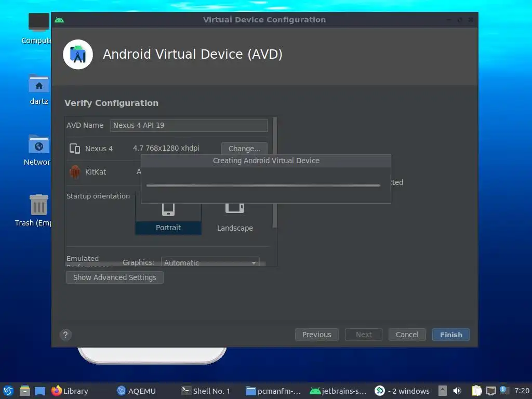Image resolution: width=532 pixels, height=399 pixels.
Task: Click the Verify Configuration heading
Action: pos(111,103)
